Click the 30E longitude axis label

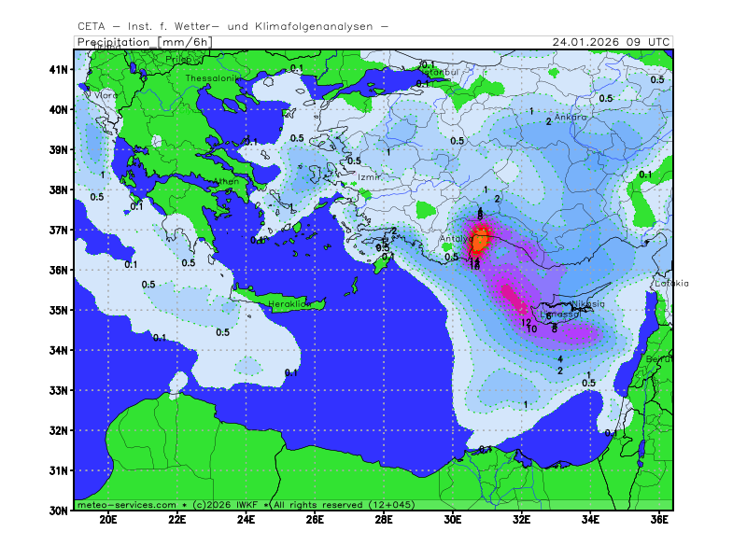(453, 520)
